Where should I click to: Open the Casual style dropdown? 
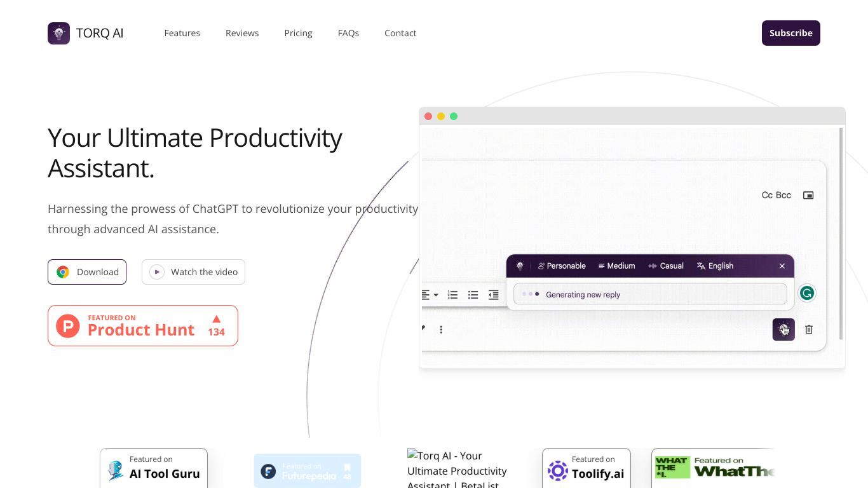pos(666,266)
